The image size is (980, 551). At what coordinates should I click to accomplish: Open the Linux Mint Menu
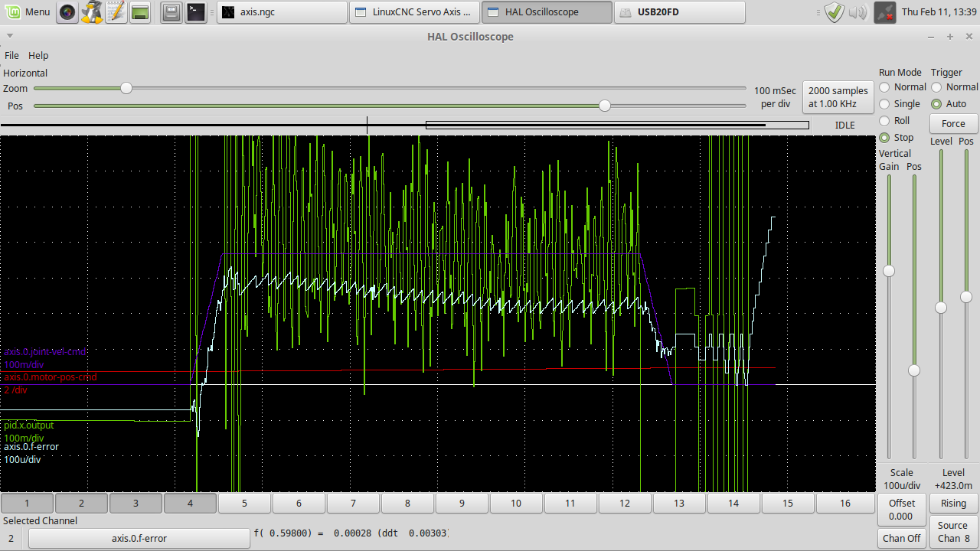28,12
